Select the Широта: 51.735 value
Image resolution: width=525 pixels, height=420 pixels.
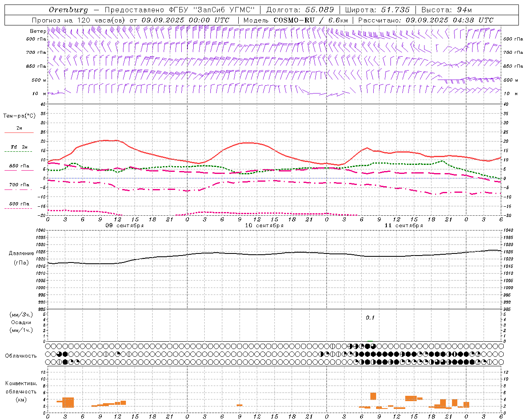click(377, 10)
